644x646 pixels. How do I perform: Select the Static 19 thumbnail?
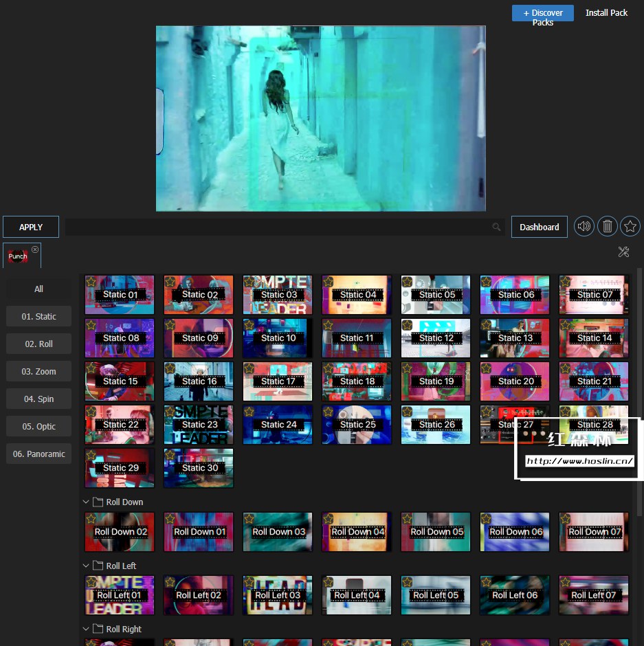pyautogui.click(x=436, y=381)
